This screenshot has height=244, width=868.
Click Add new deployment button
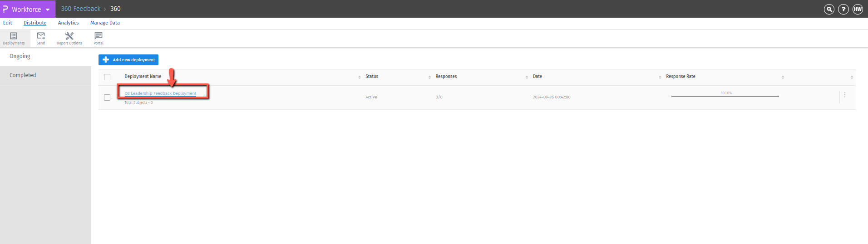pyautogui.click(x=128, y=60)
